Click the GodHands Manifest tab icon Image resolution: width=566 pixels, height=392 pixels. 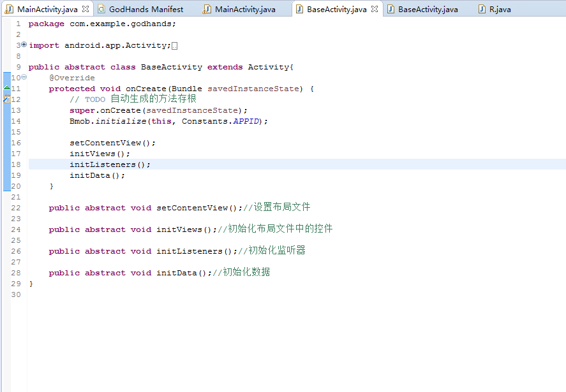101,10
